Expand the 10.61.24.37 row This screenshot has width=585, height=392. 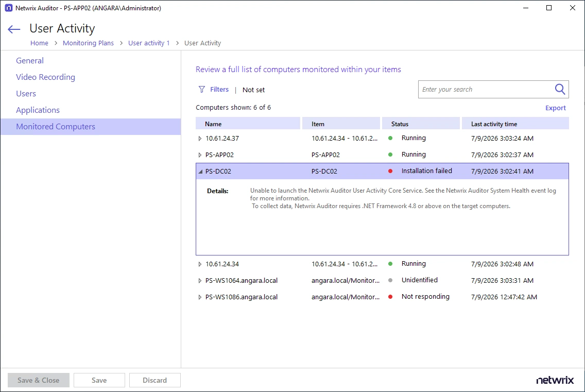pyautogui.click(x=200, y=139)
